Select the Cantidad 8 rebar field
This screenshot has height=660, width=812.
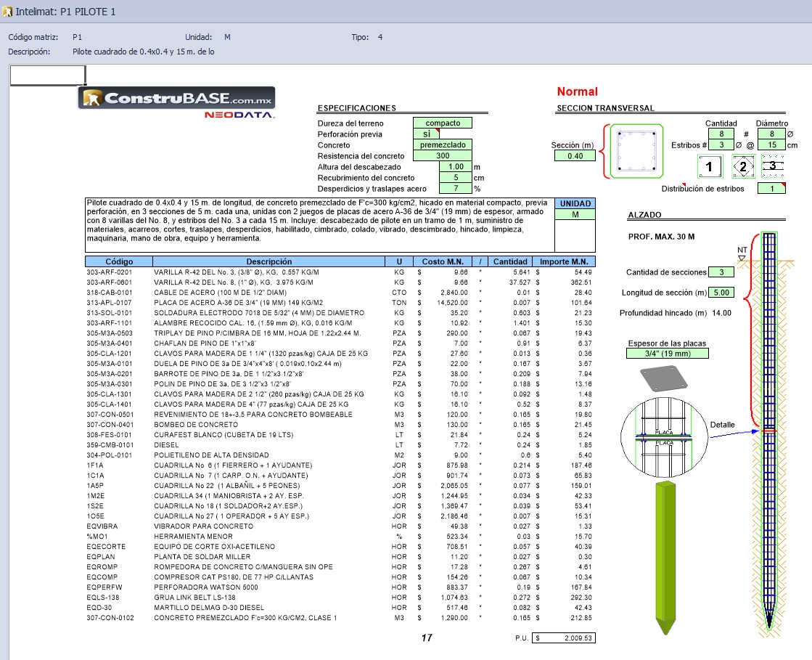(x=721, y=134)
